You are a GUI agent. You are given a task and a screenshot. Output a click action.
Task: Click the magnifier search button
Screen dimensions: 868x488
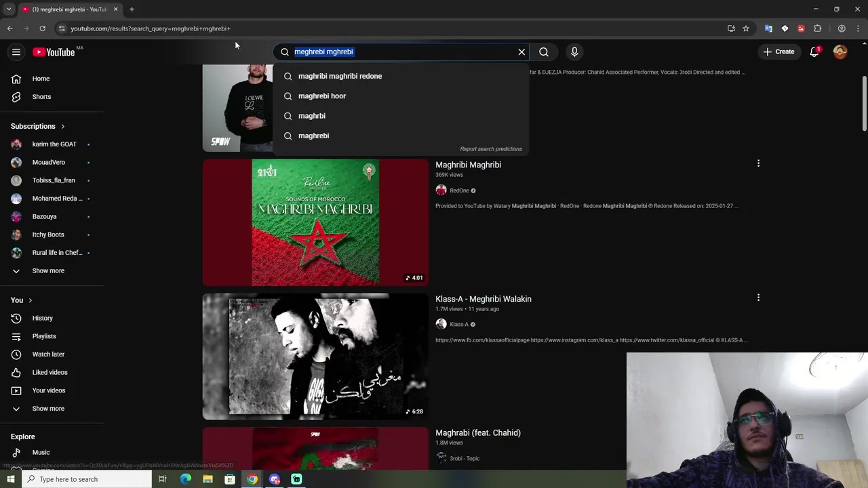[x=544, y=52]
